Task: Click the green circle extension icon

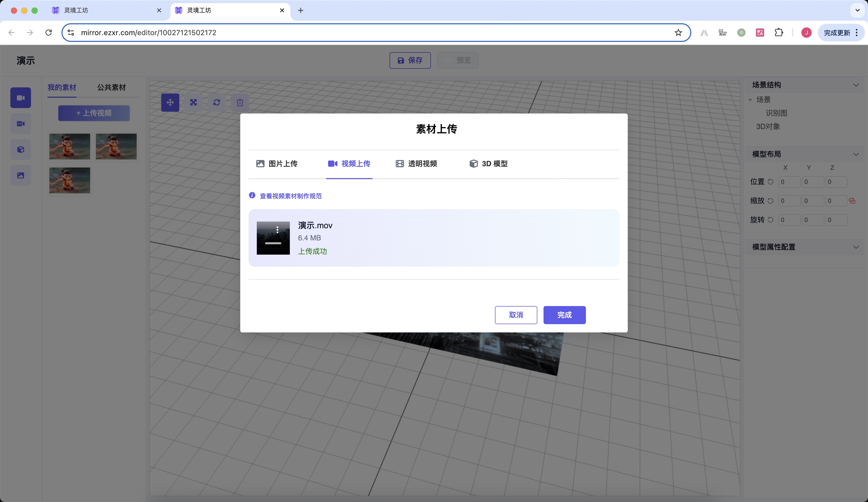Action: pos(741,32)
